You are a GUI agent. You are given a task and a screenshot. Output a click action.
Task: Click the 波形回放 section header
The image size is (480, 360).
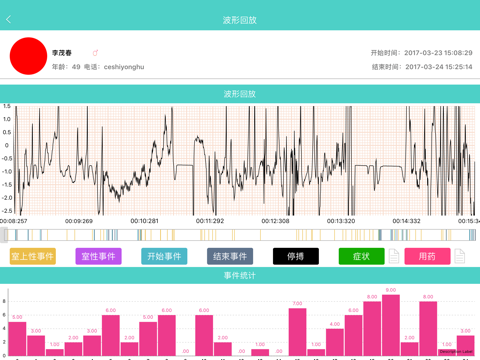tap(240, 94)
